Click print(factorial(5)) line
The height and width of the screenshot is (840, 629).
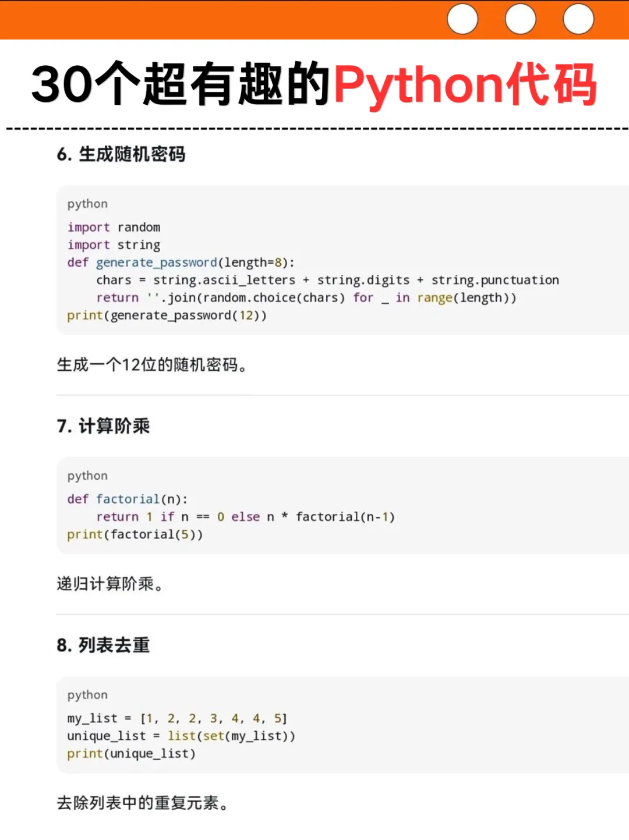(135, 534)
